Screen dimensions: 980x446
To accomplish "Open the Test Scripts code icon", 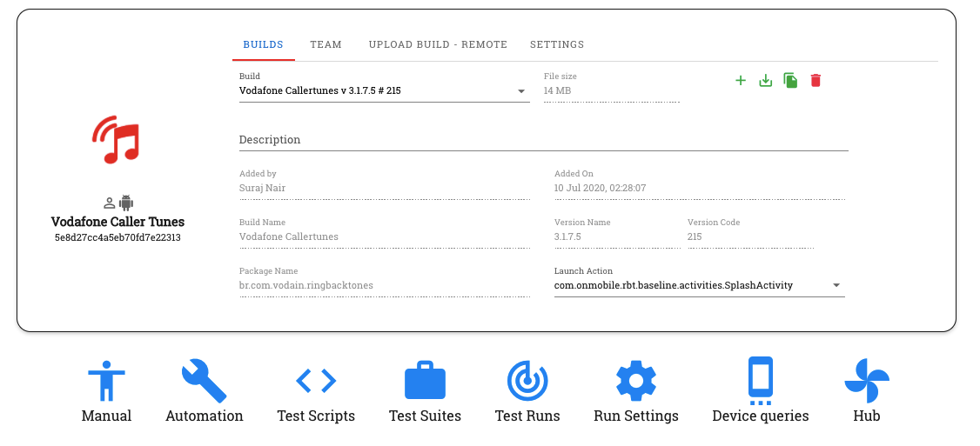I will [x=316, y=380].
